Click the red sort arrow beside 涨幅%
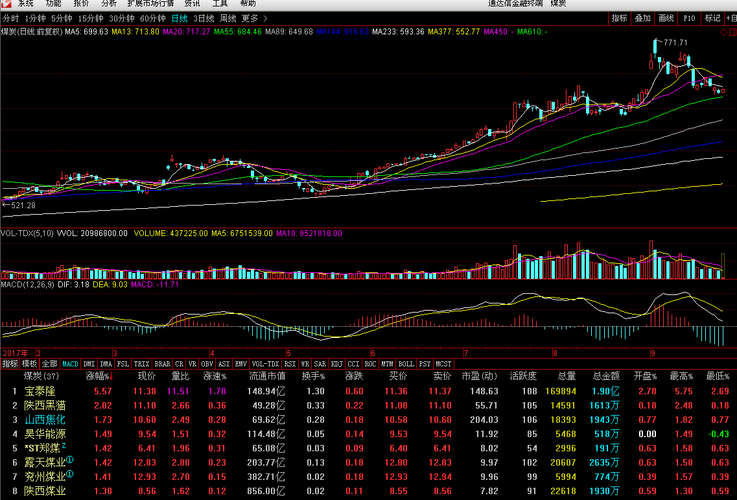 [112, 376]
